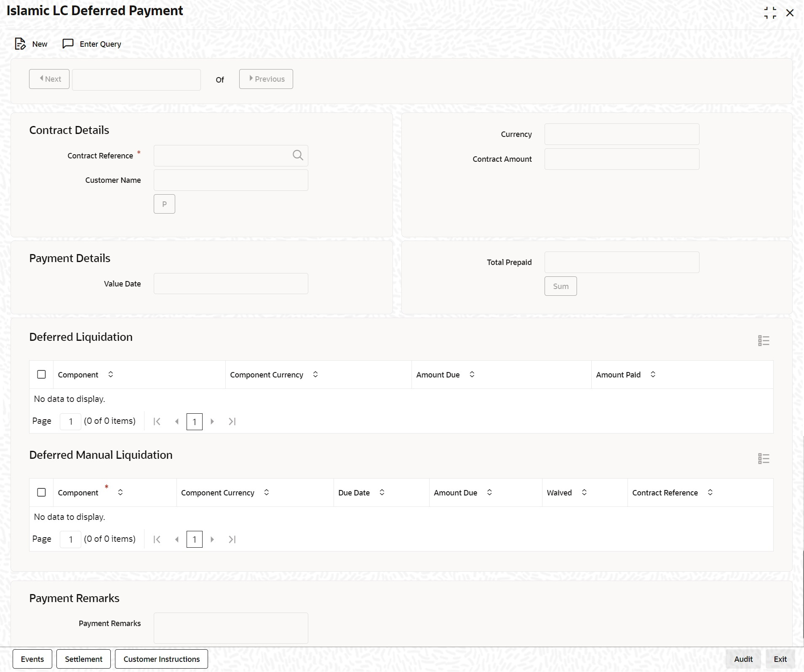The height and width of the screenshot is (672, 804).
Task: Focus the Customer Name field
Action: 231,180
